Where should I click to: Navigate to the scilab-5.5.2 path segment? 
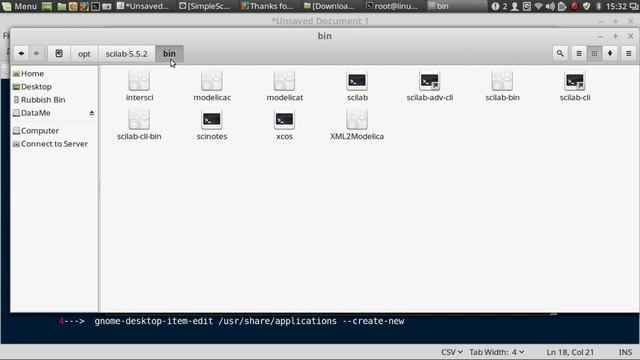[127, 53]
